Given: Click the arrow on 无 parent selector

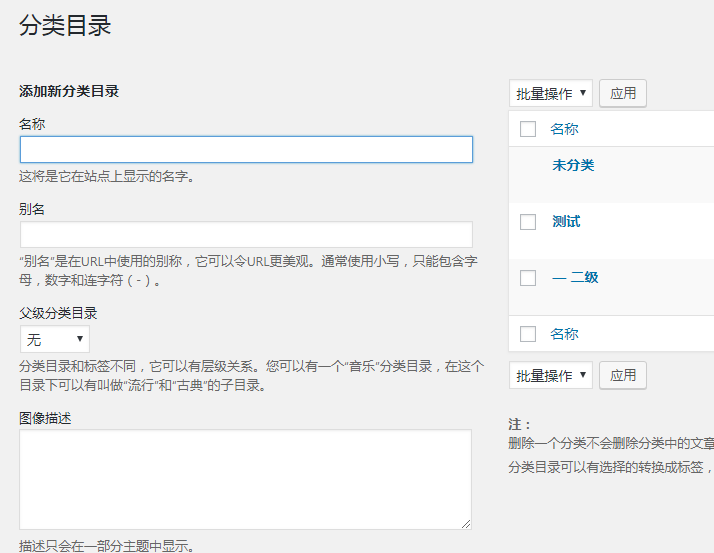Looking at the screenshot, I should pos(80,338).
